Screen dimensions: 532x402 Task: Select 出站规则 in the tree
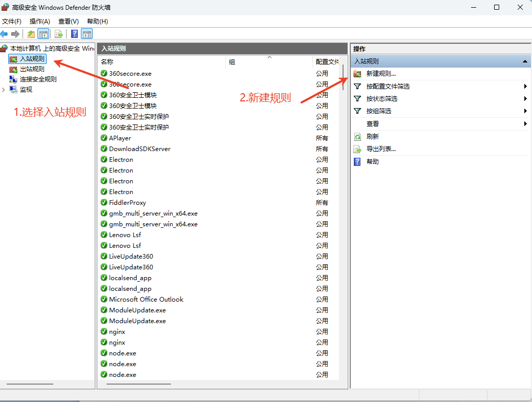coord(32,69)
